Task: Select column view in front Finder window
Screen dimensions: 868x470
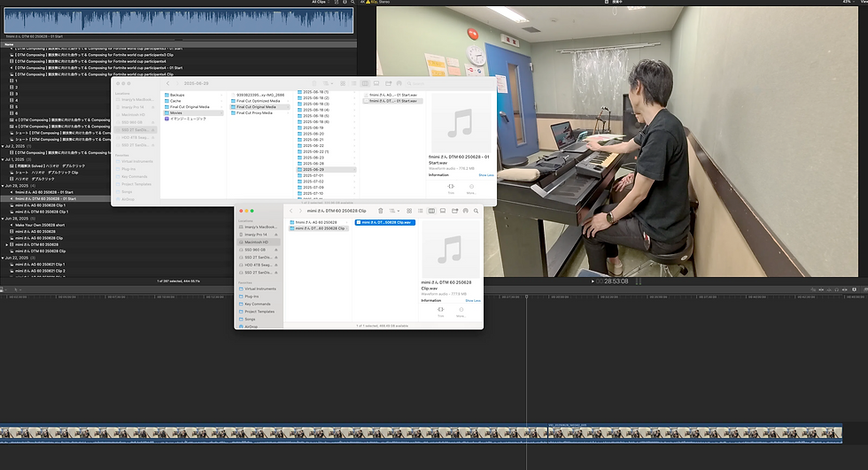Action: pyautogui.click(x=431, y=211)
